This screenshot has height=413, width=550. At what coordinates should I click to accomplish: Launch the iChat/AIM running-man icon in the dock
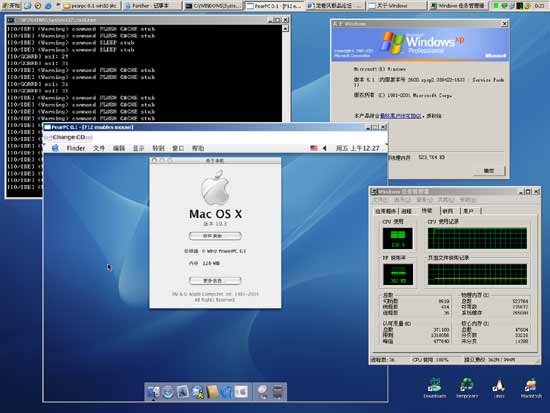[197, 392]
